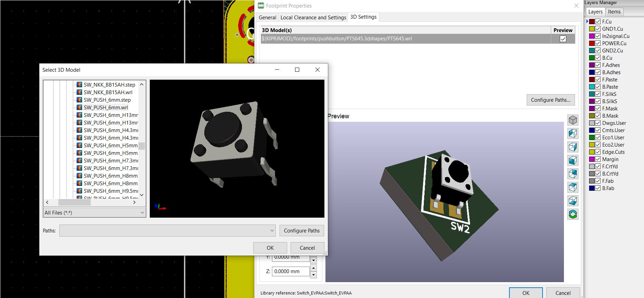Uncheck the Preview checkbox for PTS645 model

click(563, 39)
